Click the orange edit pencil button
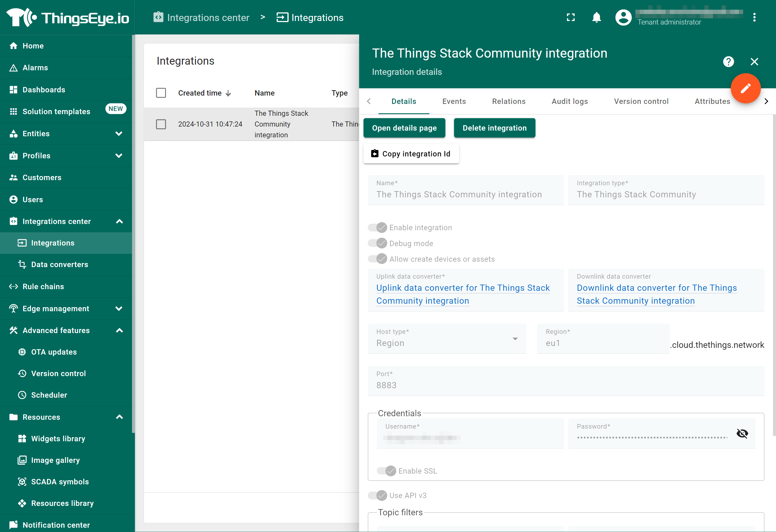 (746, 88)
